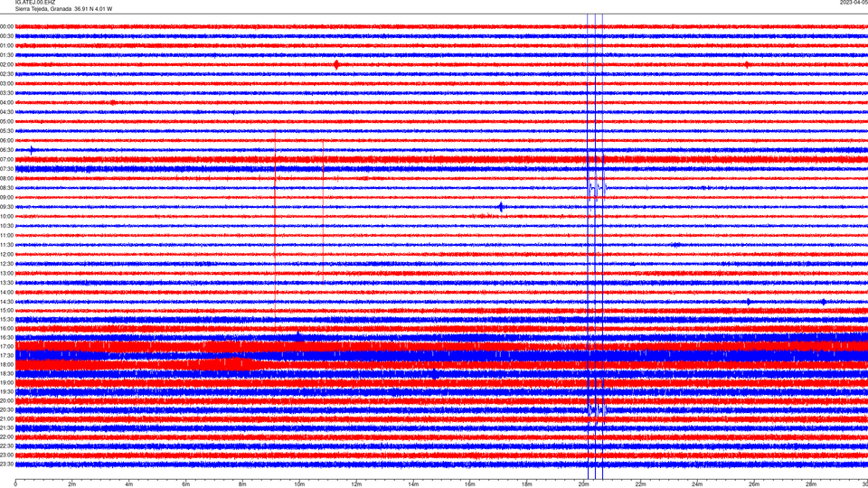Click the 03:00 trace label

(x=6, y=83)
